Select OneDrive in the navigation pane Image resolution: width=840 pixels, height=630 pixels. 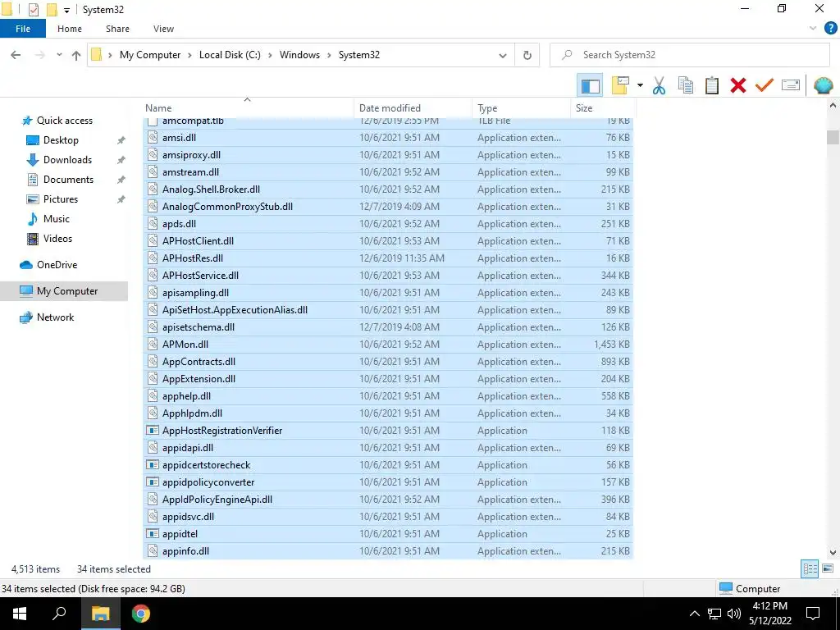(x=57, y=265)
